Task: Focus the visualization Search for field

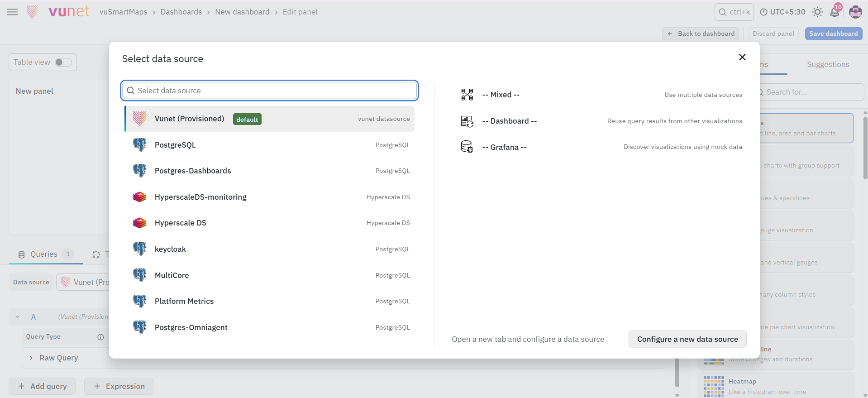Action: [811, 92]
